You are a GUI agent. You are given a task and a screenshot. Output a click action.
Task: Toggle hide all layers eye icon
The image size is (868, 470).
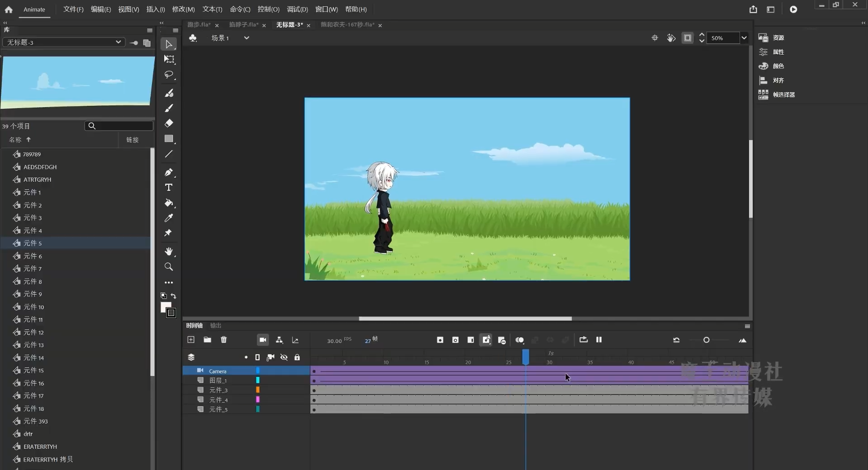(284, 357)
